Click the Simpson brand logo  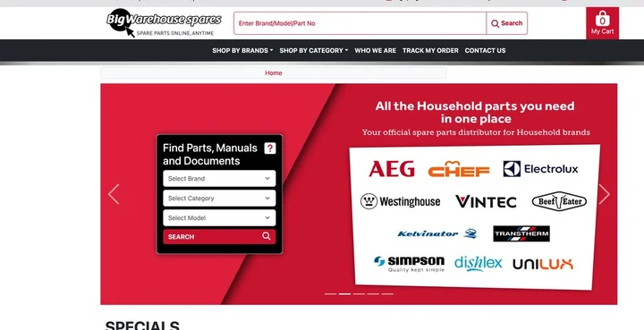[x=409, y=264]
